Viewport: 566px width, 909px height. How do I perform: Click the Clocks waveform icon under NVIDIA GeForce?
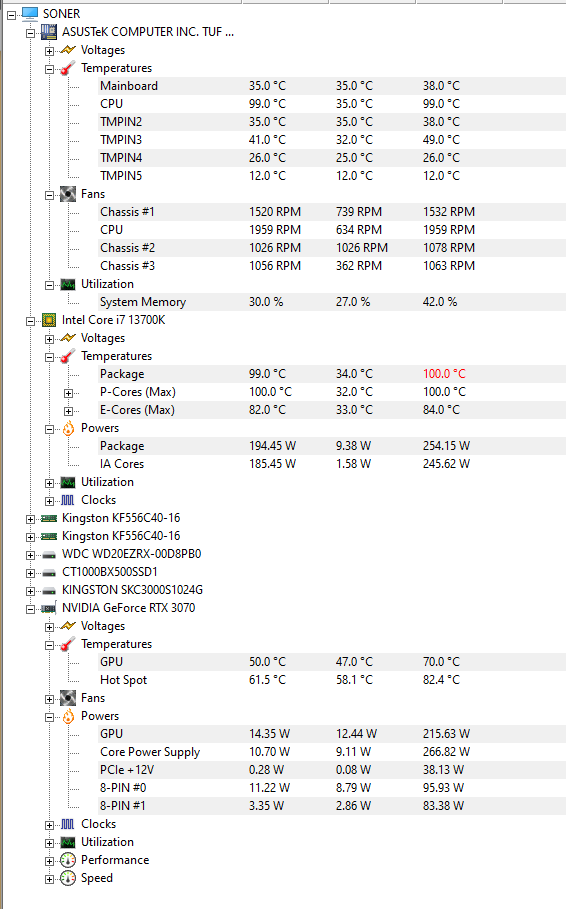(68, 824)
